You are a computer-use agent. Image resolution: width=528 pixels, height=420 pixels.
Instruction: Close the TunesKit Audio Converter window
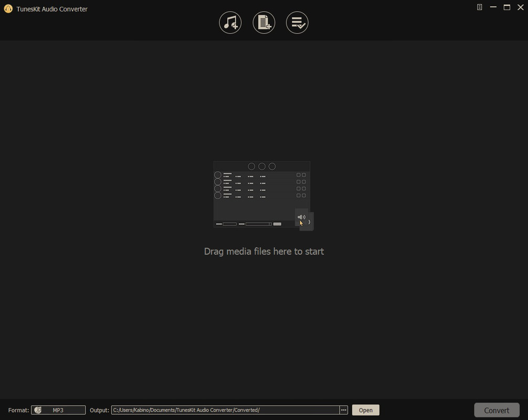pos(521,7)
